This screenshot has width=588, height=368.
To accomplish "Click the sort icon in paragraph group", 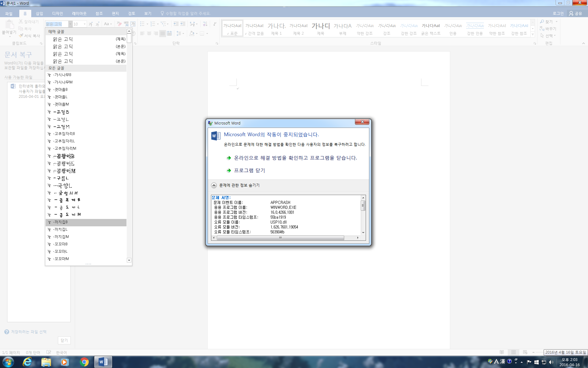I will point(205,24).
